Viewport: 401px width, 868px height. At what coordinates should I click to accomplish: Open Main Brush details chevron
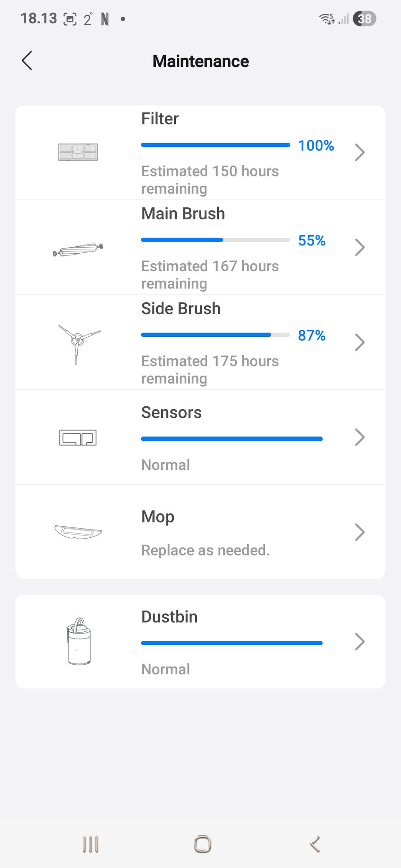[359, 247]
